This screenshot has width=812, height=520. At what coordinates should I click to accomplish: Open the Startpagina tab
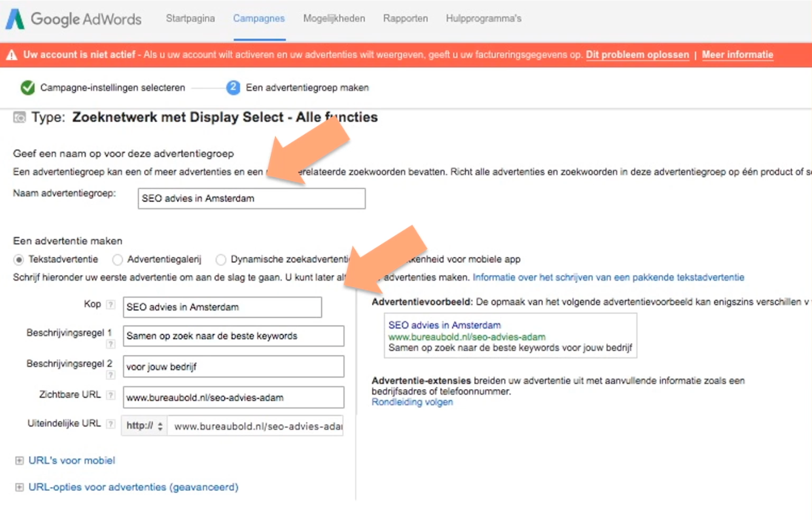pos(190,18)
